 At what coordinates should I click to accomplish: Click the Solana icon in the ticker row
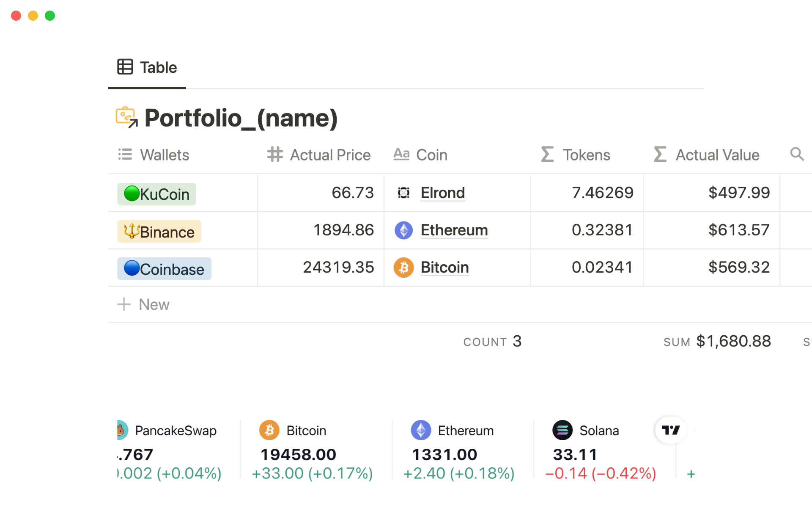pyautogui.click(x=562, y=430)
